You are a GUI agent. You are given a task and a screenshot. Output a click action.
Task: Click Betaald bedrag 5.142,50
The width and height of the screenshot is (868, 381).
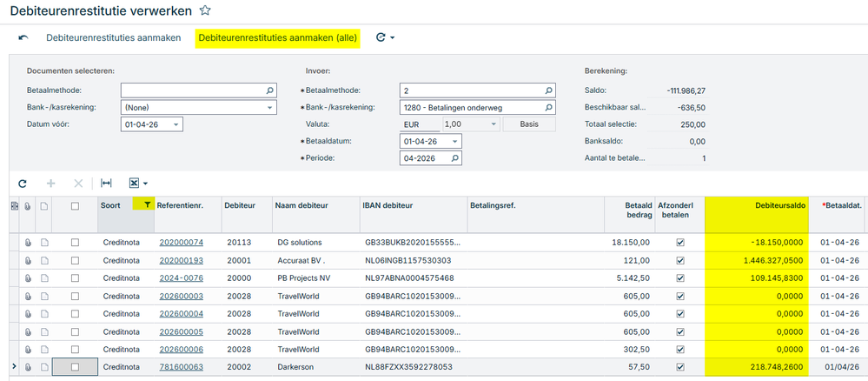tap(634, 277)
